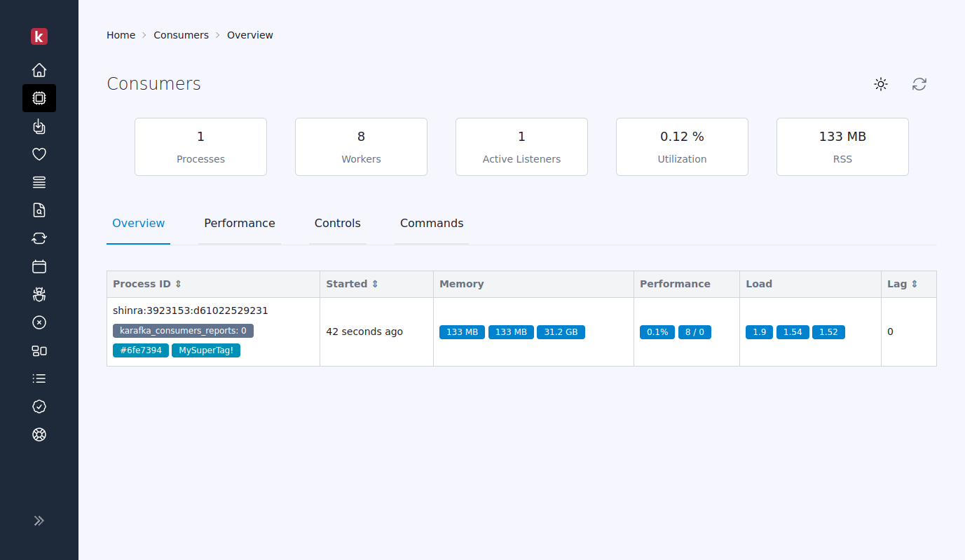This screenshot has width=965, height=560.
Task: Refresh the page with the refresh icon
Action: 919,84
